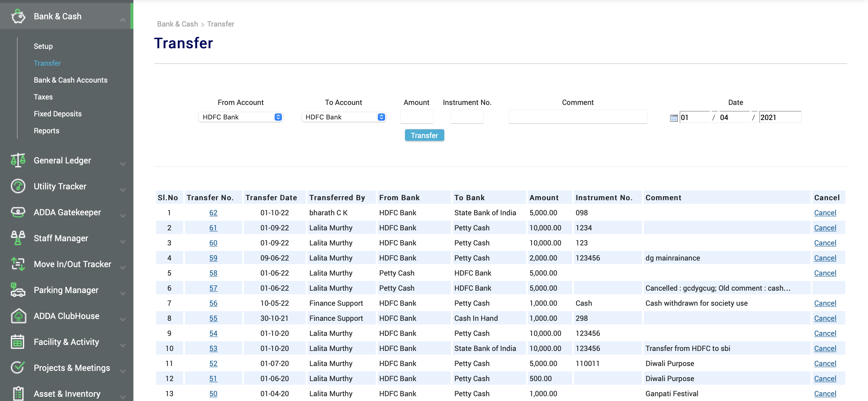Click the Move In/Out Tracker icon
Screen dimensions: 868x401
(18, 264)
